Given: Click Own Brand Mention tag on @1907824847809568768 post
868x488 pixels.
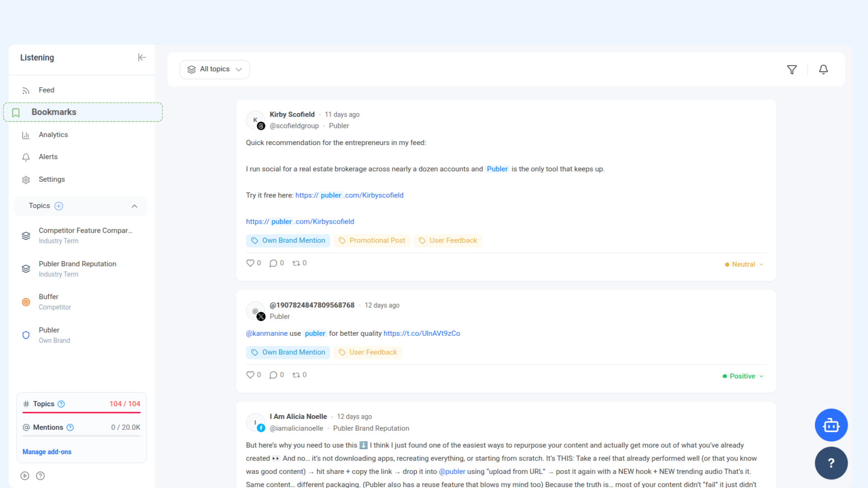Looking at the screenshot, I should click(288, 352).
